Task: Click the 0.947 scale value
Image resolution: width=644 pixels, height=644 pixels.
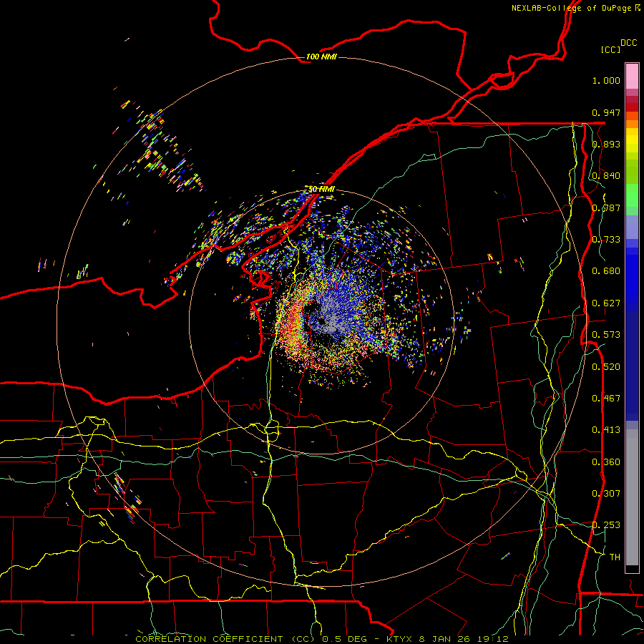Action: pyautogui.click(x=606, y=112)
